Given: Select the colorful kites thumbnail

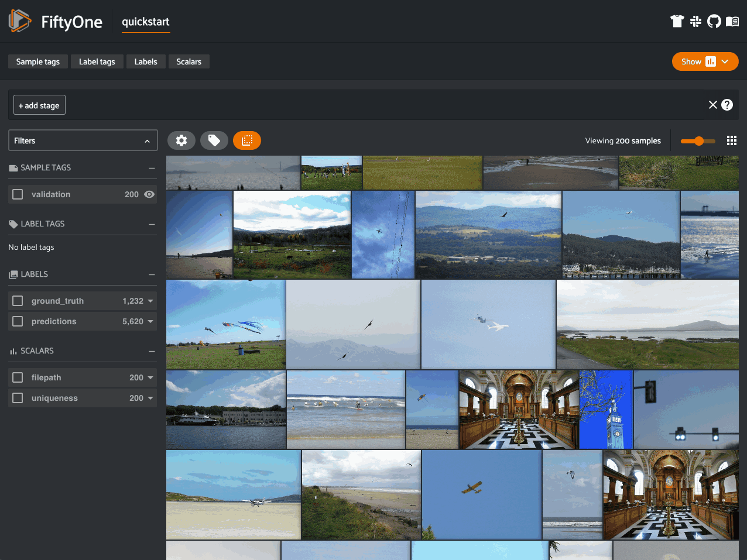Looking at the screenshot, I should [226, 324].
